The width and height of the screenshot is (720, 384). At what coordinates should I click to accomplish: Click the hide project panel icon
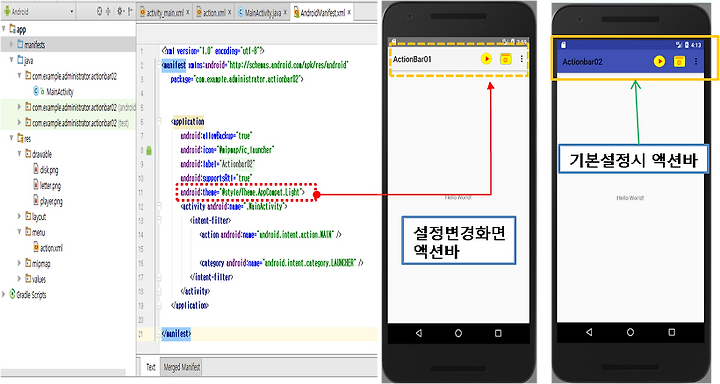(130, 11)
